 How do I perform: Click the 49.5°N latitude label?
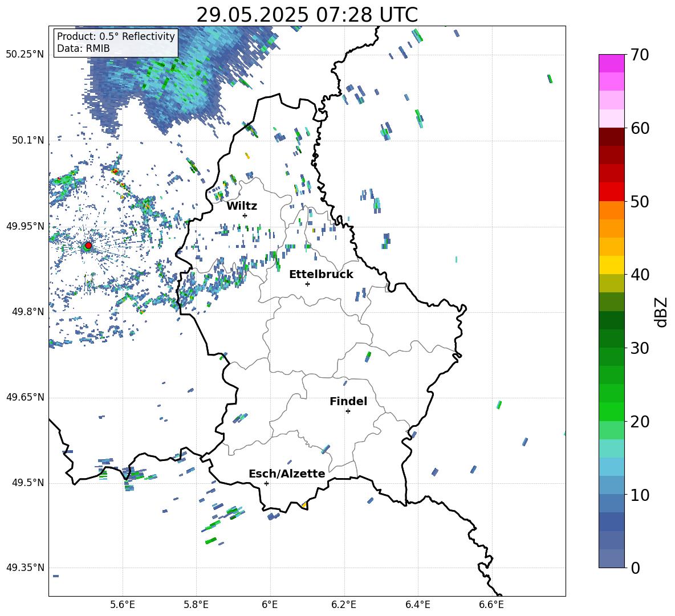point(28,483)
